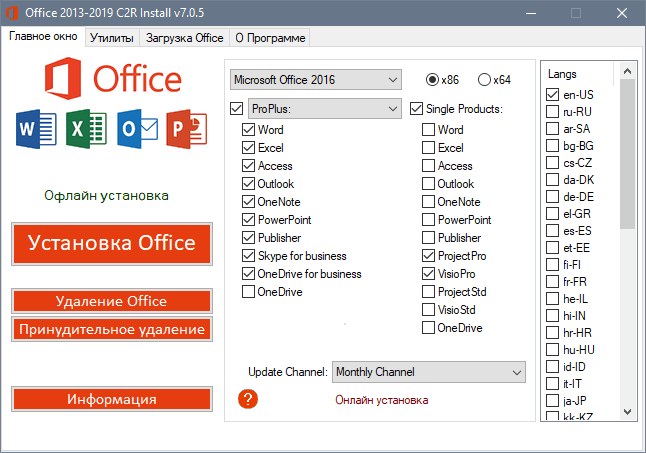Click the Word application logo
Screen dimensions: 646x453
[36, 129]
